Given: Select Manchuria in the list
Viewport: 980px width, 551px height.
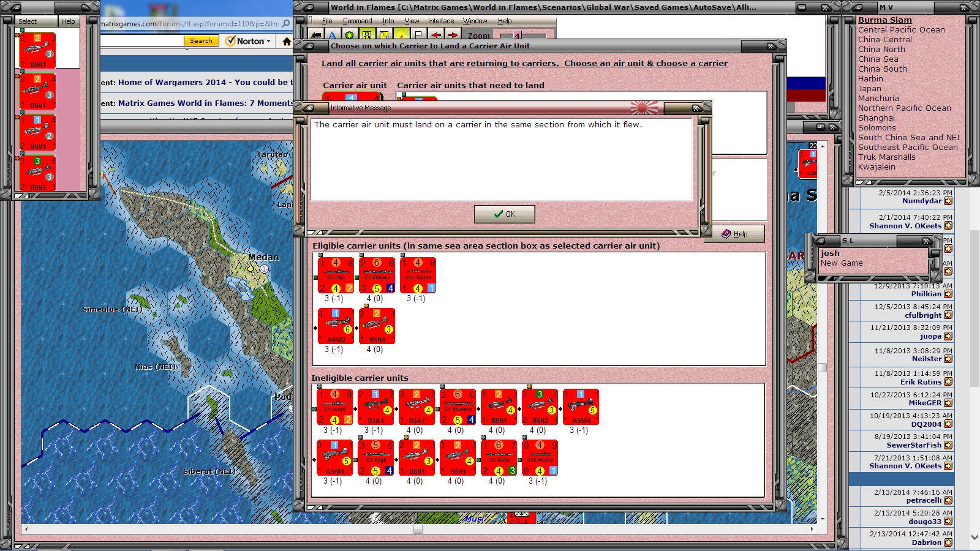Looking at the screenshot, I should coord(879,98).
